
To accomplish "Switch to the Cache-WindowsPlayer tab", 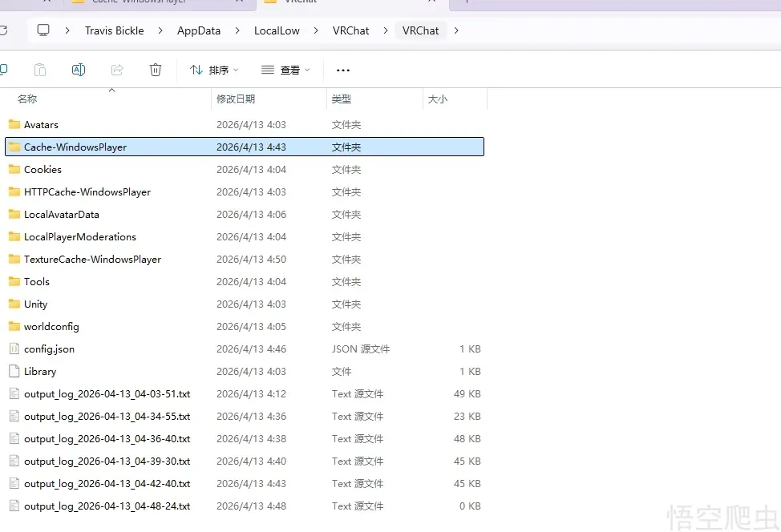I will (x=140, y=2).
